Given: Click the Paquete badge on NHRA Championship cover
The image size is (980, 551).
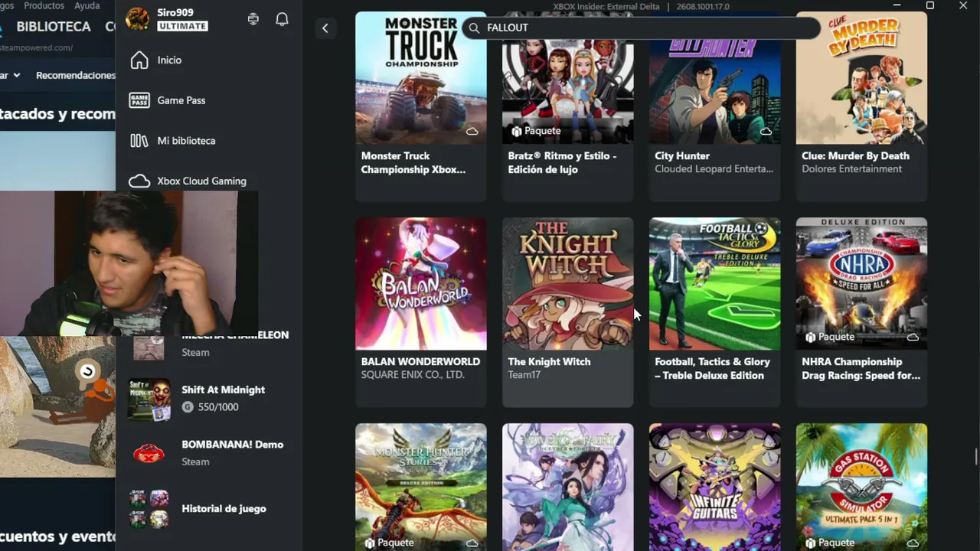Looking at the screenshot, I should [x=829, y=337].
